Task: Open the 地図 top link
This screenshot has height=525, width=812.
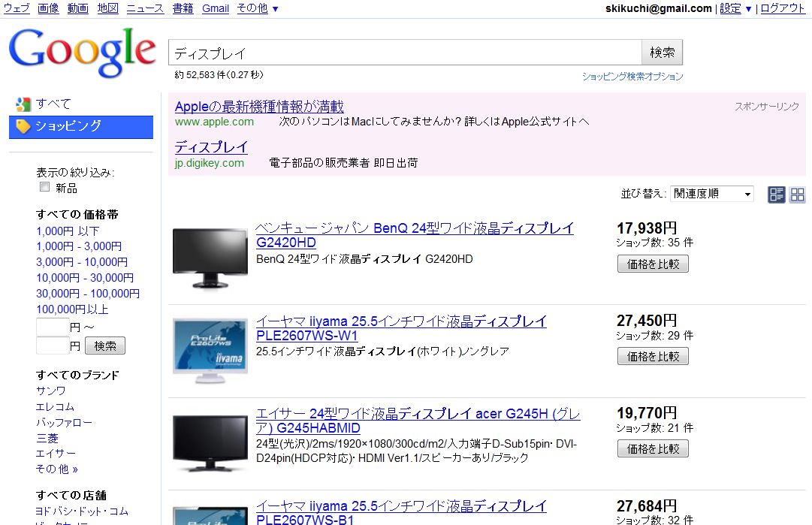Action: pyautogui.click(x=107, y=8)
